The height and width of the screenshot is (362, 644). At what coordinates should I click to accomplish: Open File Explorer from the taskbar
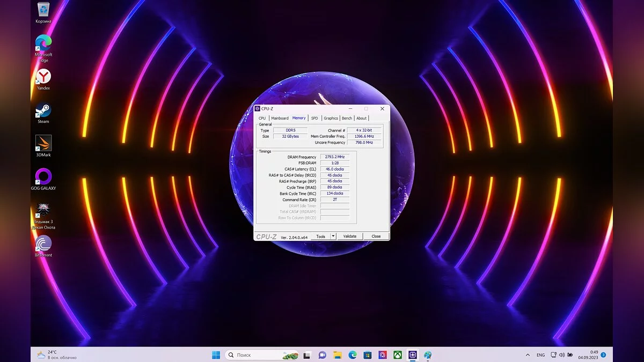click(337, 355)
